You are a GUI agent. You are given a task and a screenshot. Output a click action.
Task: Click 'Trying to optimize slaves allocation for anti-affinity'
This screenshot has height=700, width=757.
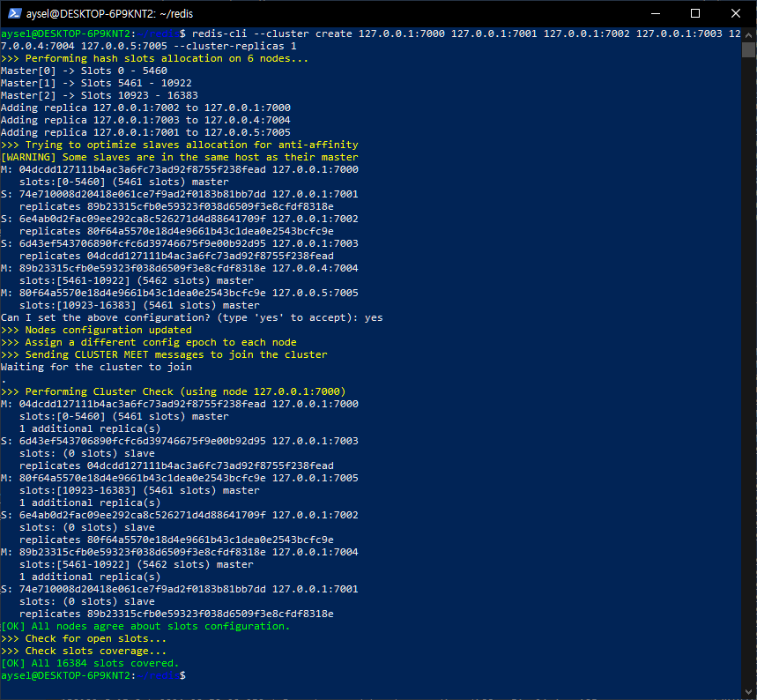[191, 145]
